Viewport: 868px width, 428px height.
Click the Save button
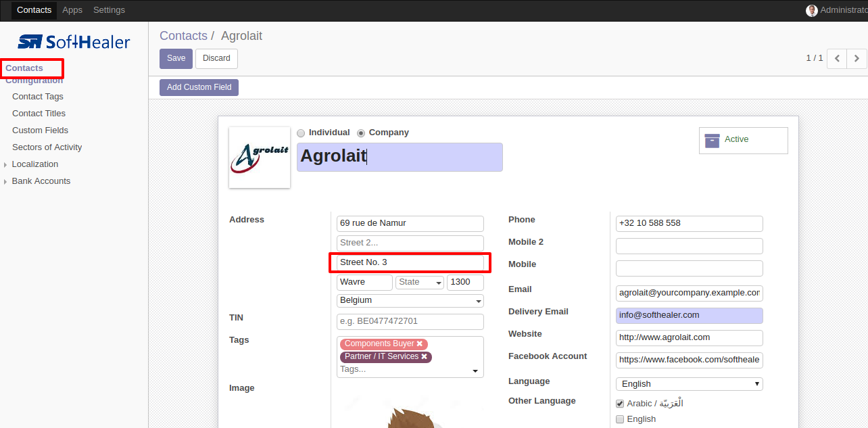coord(176,58)
